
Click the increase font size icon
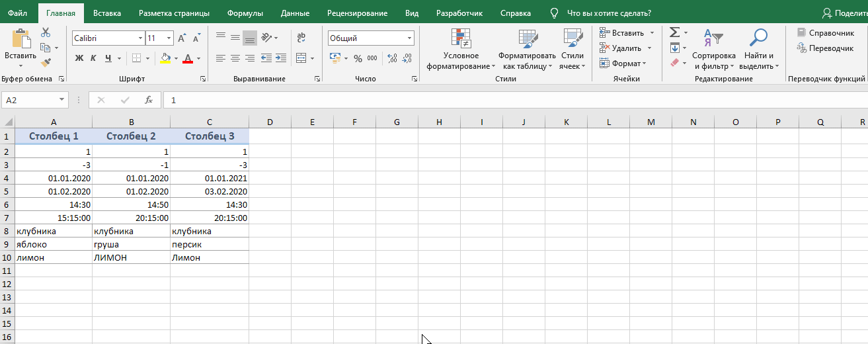[x=182, y=38]
